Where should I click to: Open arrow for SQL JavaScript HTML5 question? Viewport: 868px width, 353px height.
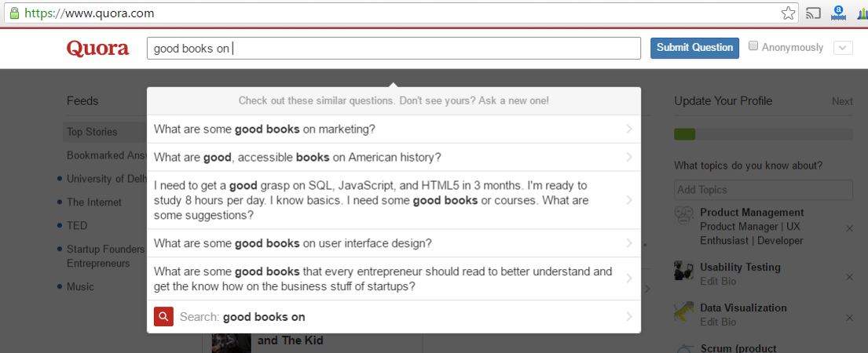(x=629, y=200)
